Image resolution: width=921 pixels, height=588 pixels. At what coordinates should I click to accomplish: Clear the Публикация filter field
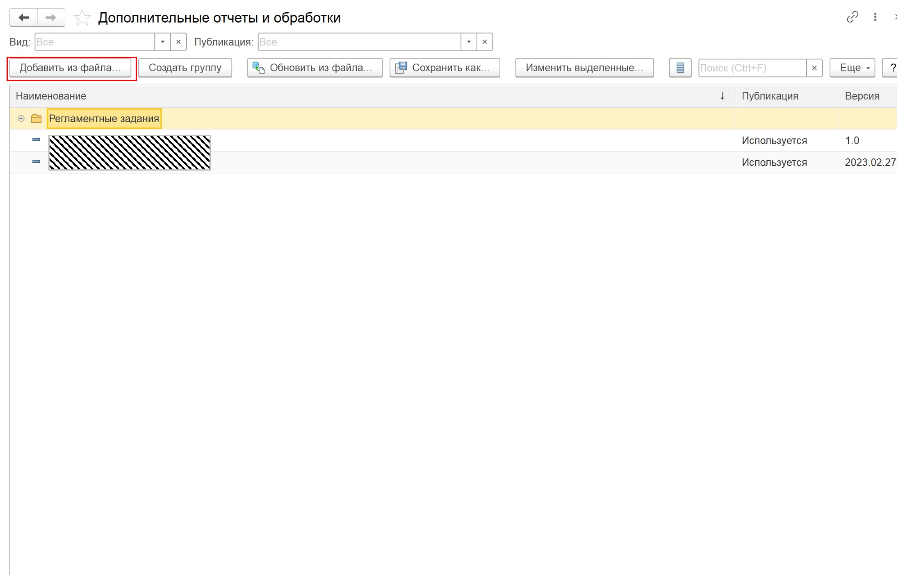click(485, 42)
